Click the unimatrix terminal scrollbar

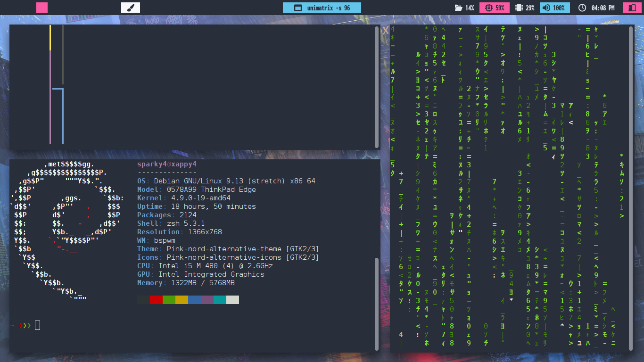[x=631, y=189]
